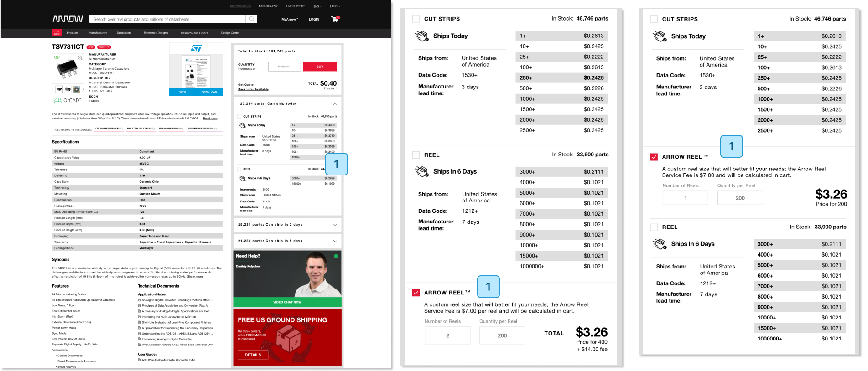The image size is (868, 371).
Task: Tick the Reel checkbox in the right panel
Action: (x=654, y=227)
